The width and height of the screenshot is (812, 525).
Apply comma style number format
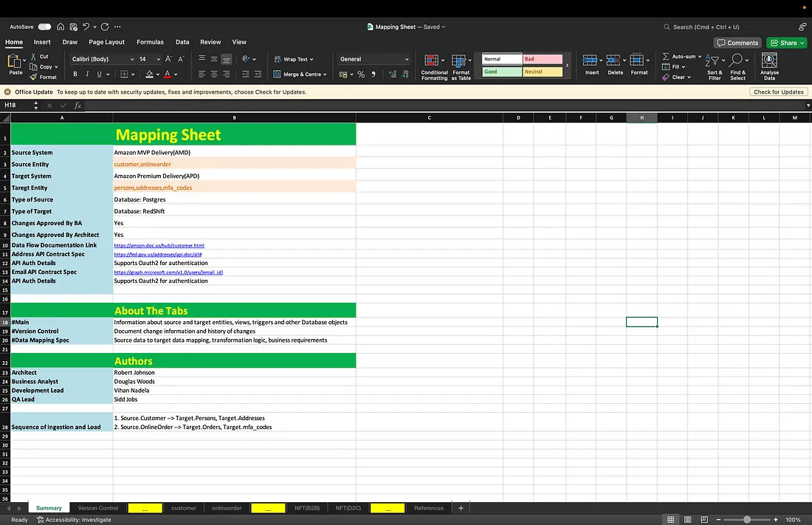tap(374, 75)
